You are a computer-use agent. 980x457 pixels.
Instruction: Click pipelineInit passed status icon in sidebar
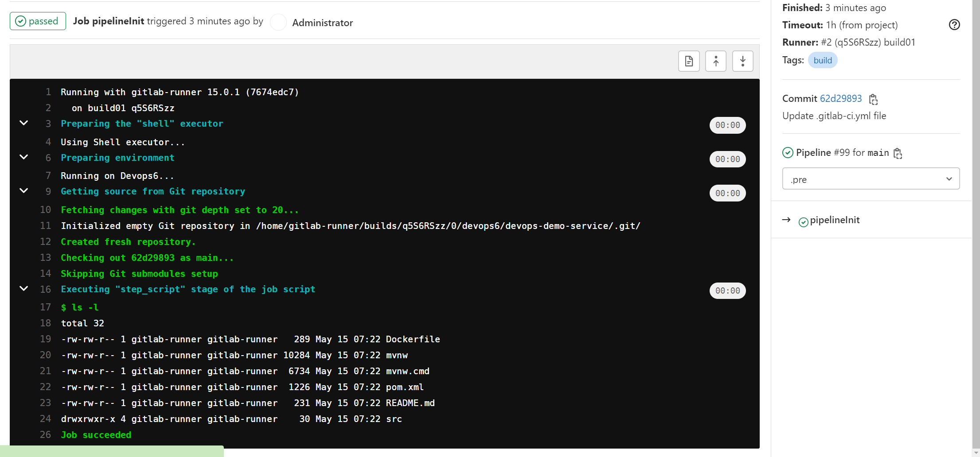tap(803, 222)
